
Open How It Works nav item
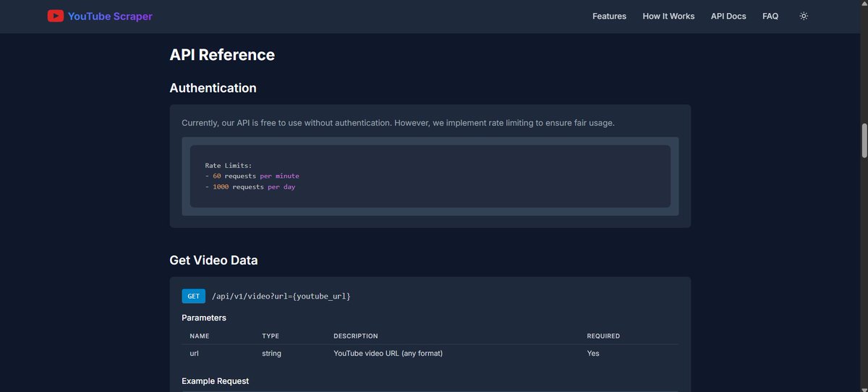pyautogui.click(x=668, y=16)
